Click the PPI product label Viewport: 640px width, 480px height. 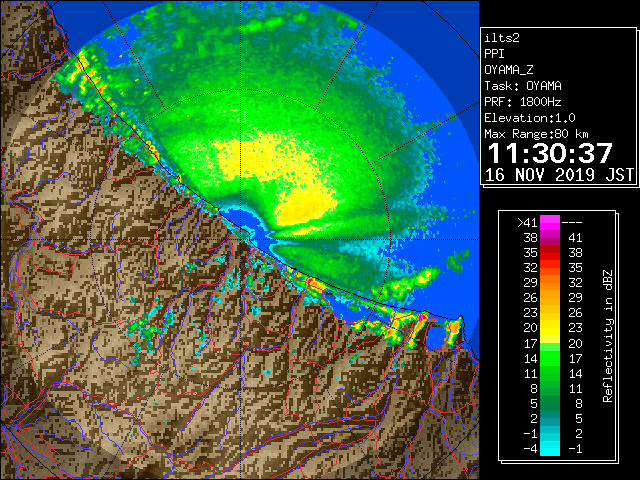point(494,54)
